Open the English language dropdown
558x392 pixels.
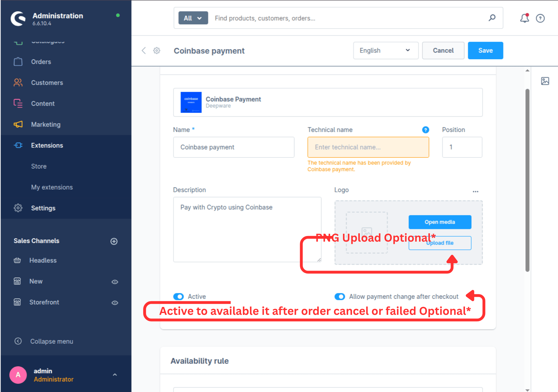coord(386,50)
